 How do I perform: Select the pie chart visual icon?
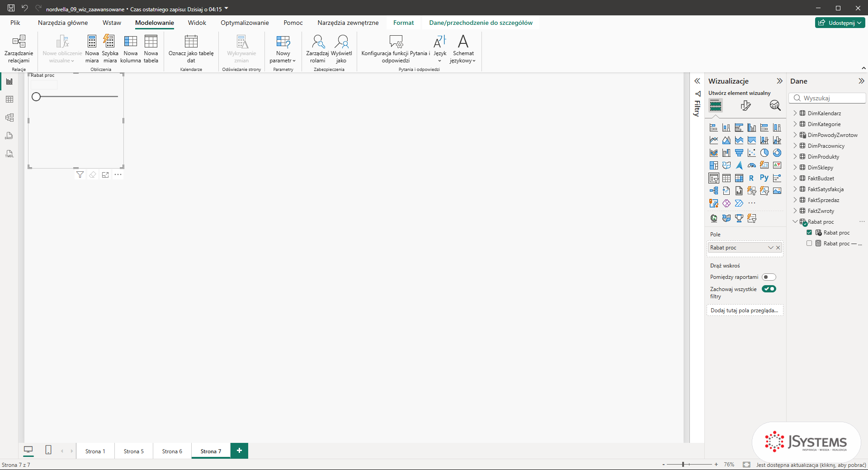pos(764,153)
